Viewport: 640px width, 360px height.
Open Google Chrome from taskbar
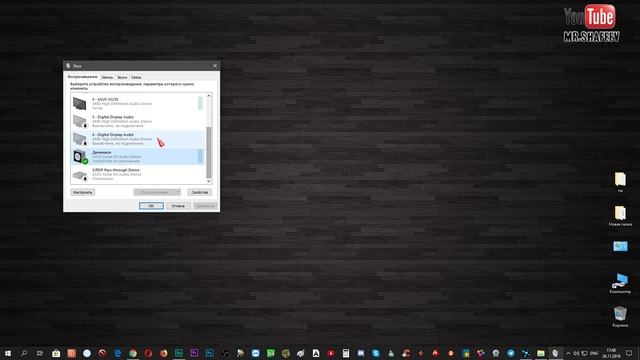click(133, 353)
